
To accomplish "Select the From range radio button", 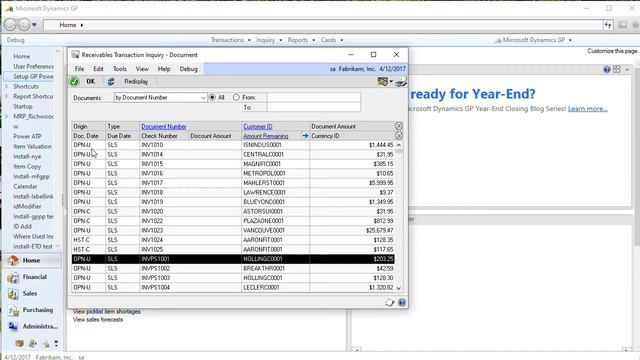I will point(236,98).
